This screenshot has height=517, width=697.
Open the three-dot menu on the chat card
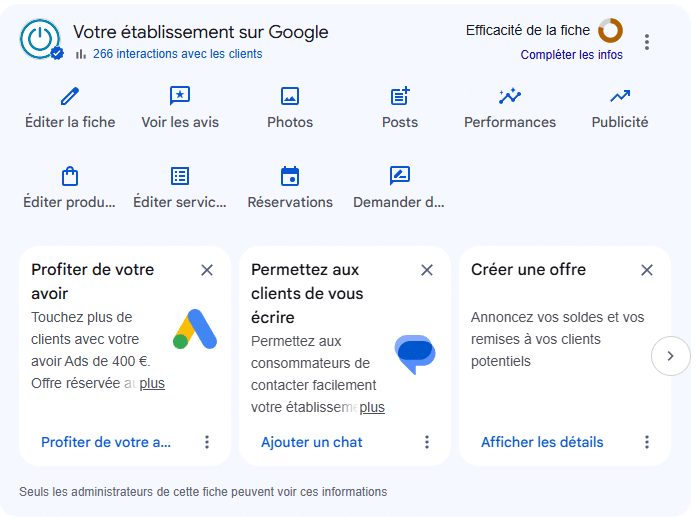pyautogui.click(x=427, y=442)
